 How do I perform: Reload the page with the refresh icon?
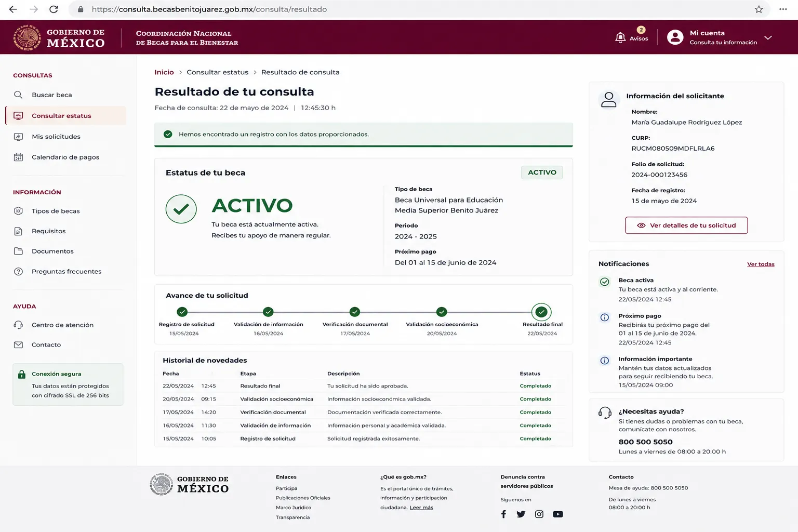54,9
